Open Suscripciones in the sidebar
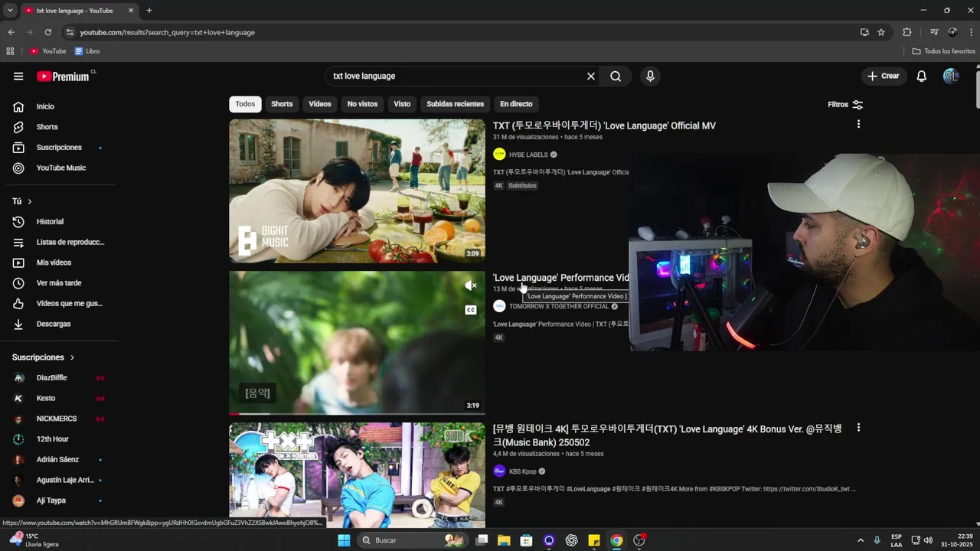 58,148
